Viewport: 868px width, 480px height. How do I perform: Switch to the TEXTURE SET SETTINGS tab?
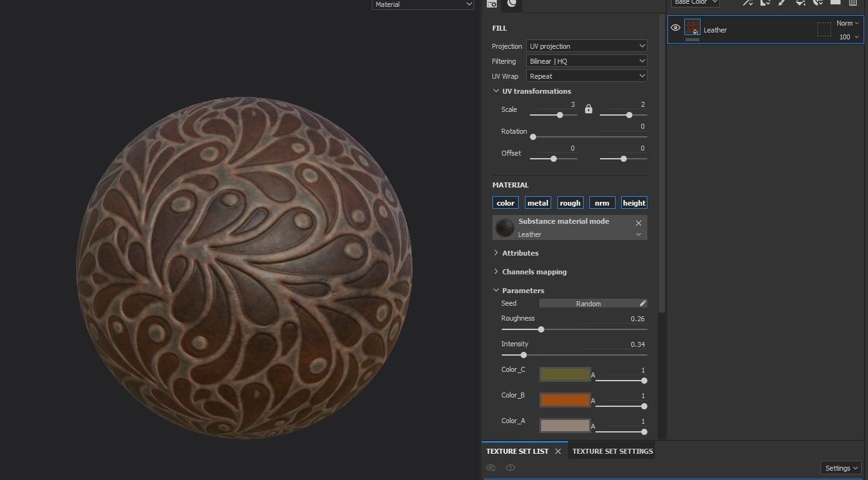(612, 451)
